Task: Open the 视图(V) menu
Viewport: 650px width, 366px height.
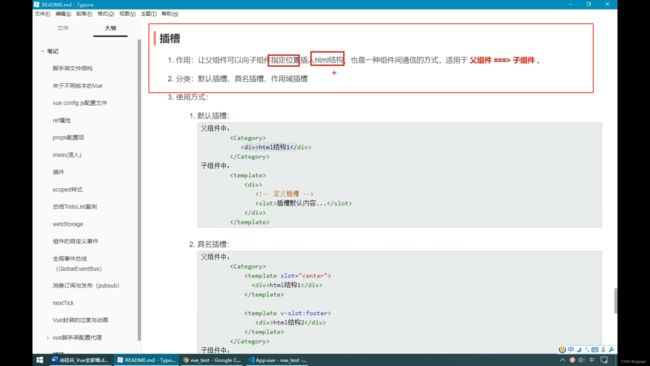Action: pyautogui.click(x=127, y=14)
